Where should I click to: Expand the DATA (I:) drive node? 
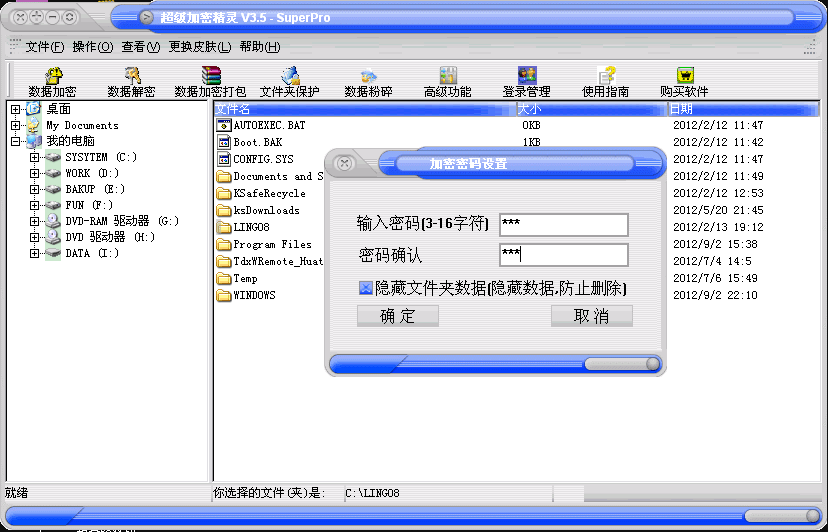(x=34, y=253)
